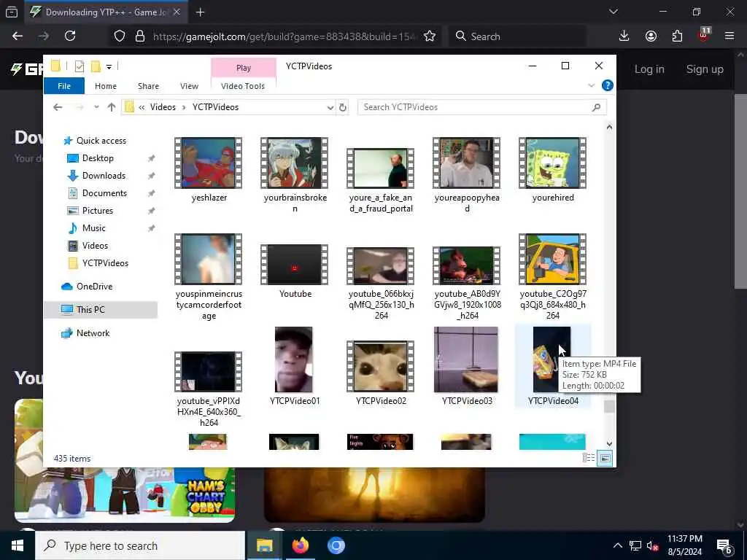Select OneDrive in the navigation pane
This screenshot has width=747, height=560.
click(94, 286)
